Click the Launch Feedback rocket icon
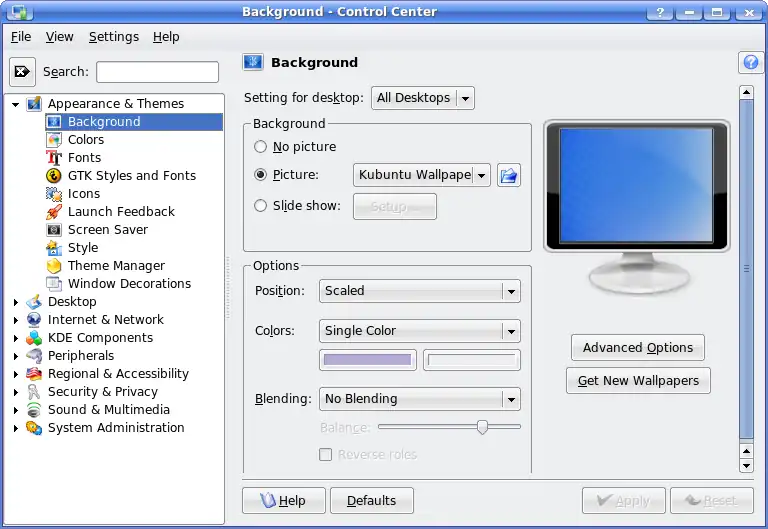Image resolution: width=768 pixels, height=529 pixels. [x=54, y=212]
